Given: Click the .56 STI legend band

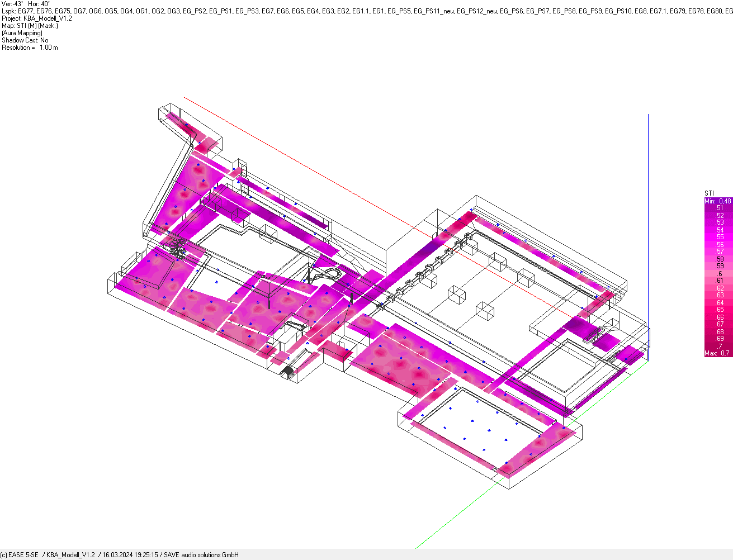Looking at the screenshot, I should pyautogui.click(x=718, y=244).
